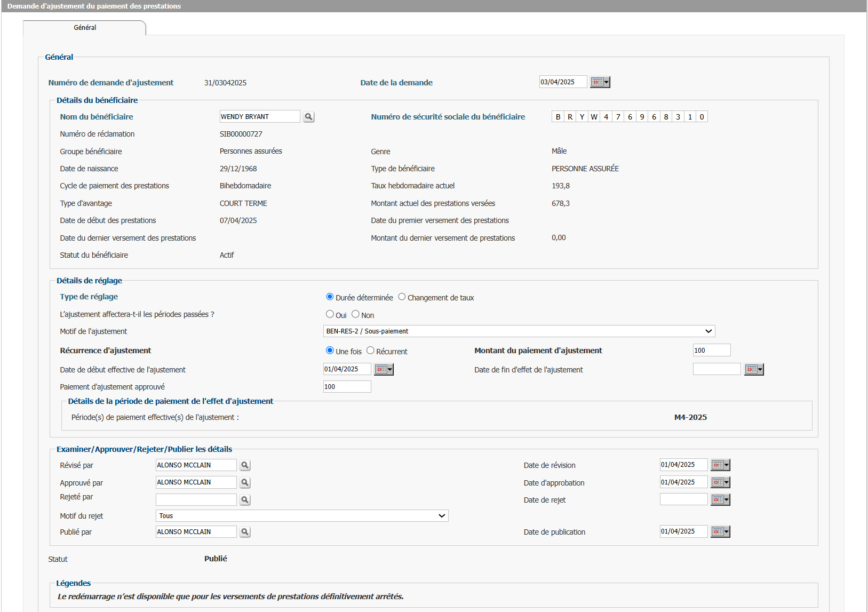Open calendar for Date de publication
This screenshot has height=612, width=868.
tap(720, 531)
